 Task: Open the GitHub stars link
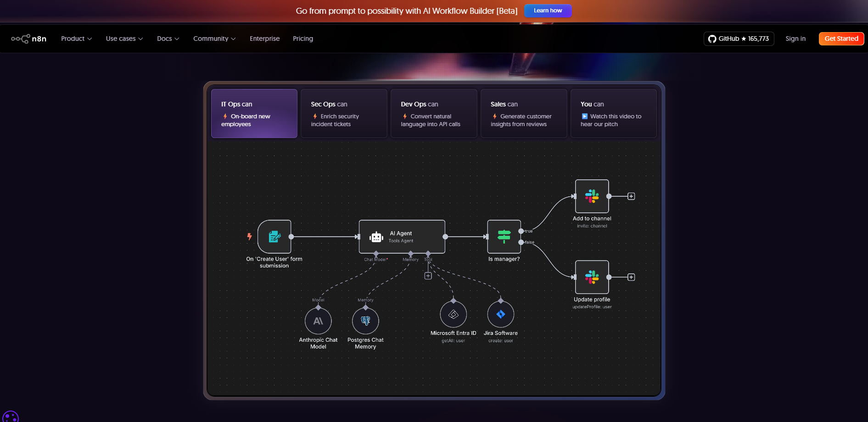738,39
